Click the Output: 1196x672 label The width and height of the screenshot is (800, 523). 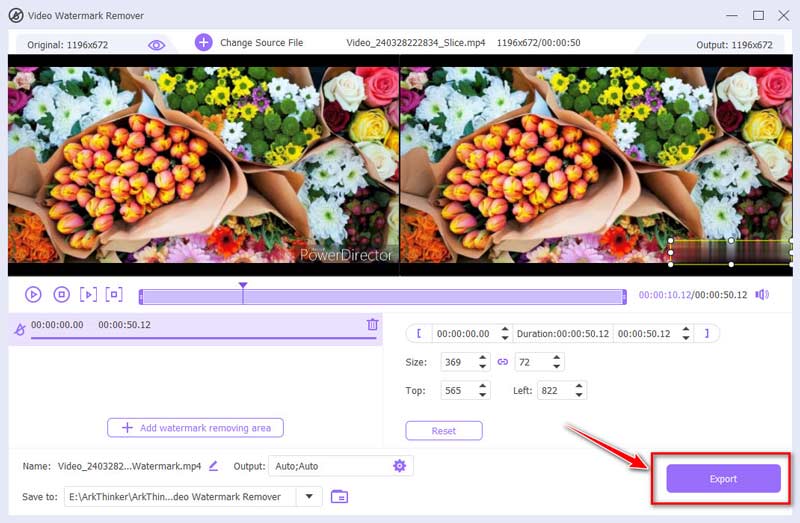(x=734, y=45)
